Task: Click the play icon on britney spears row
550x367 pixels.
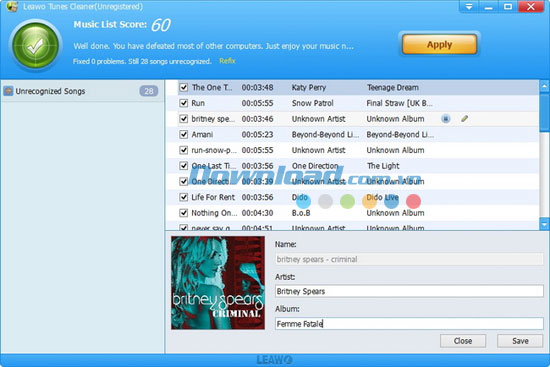Action: (x=445, y=119)
